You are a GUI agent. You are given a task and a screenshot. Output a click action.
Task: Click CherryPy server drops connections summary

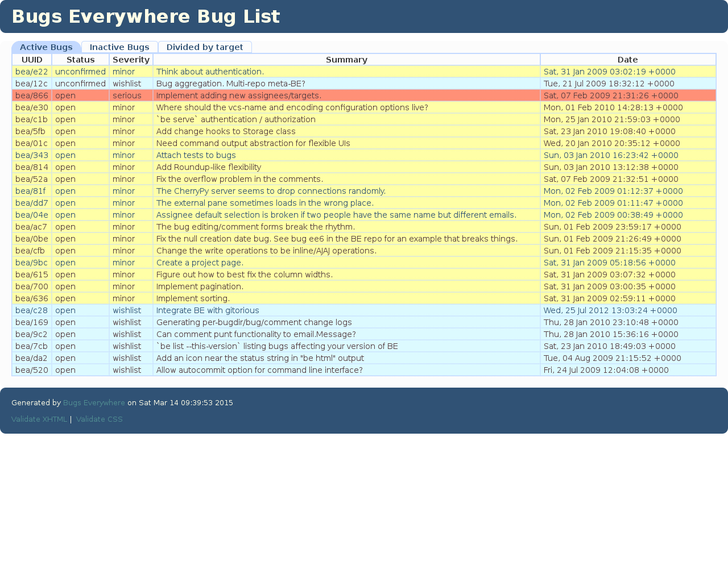click(271, 191)
